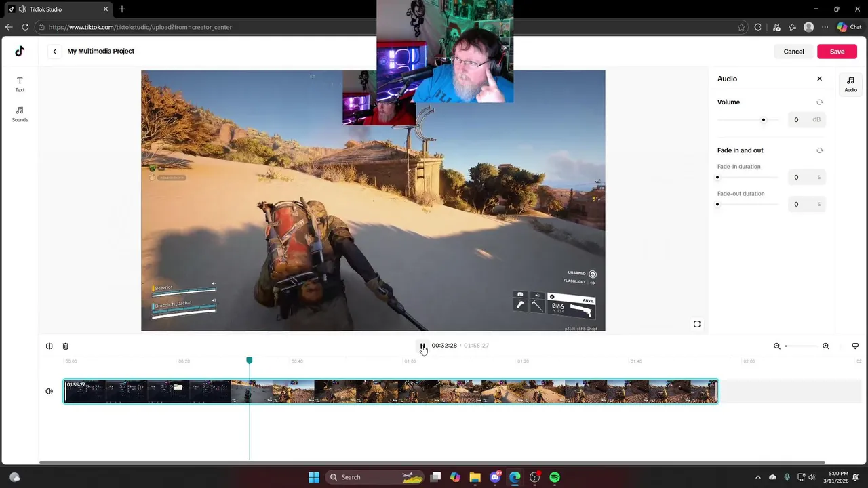Open browser Settings and more menu

click(825, 27)
